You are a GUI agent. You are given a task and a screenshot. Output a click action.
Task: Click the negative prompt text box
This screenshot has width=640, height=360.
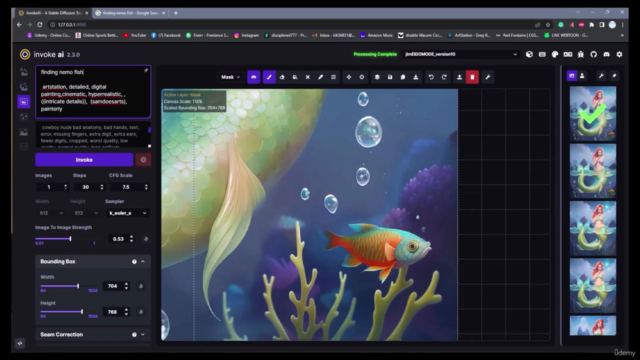pos(93,135)
